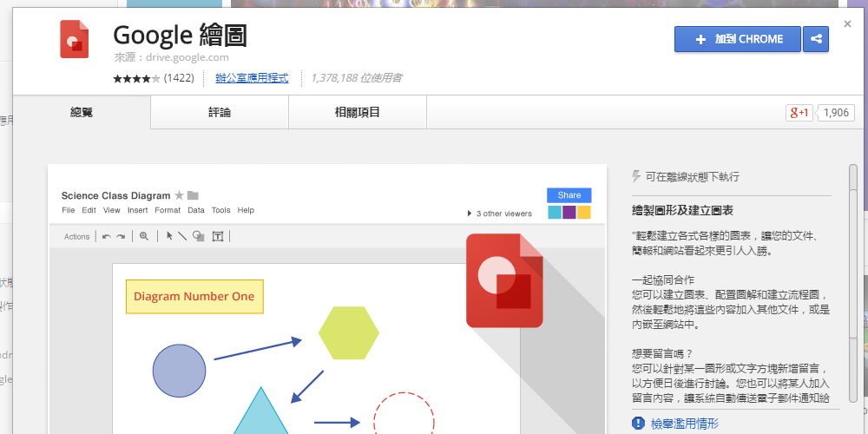
Task: Click the 檢舉濫用情形 link
Action: (685, 424)
